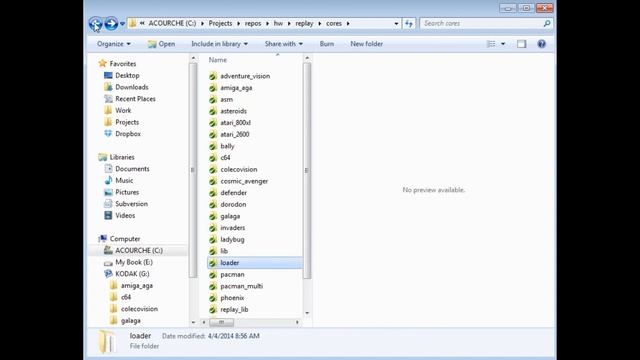Select the bally folder
Image resolution: width=640 pixels, height=360 pixels.
(x=227, y=146)
